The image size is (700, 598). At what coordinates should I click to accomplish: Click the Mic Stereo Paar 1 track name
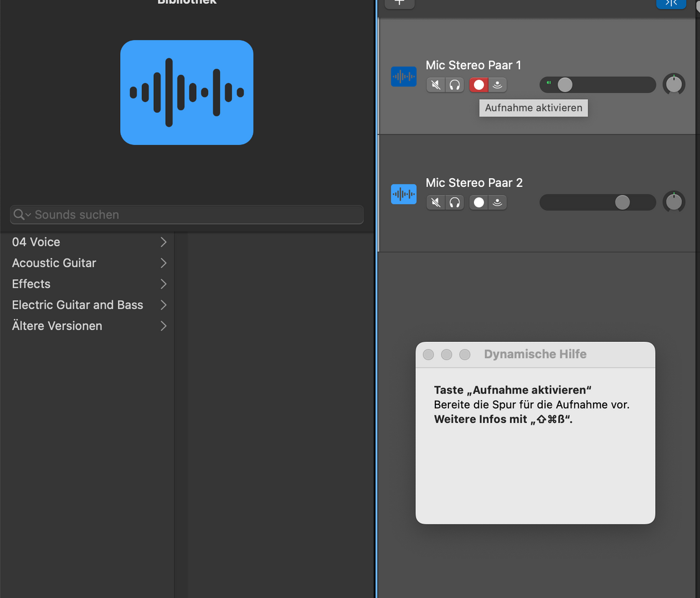[473, 65]
